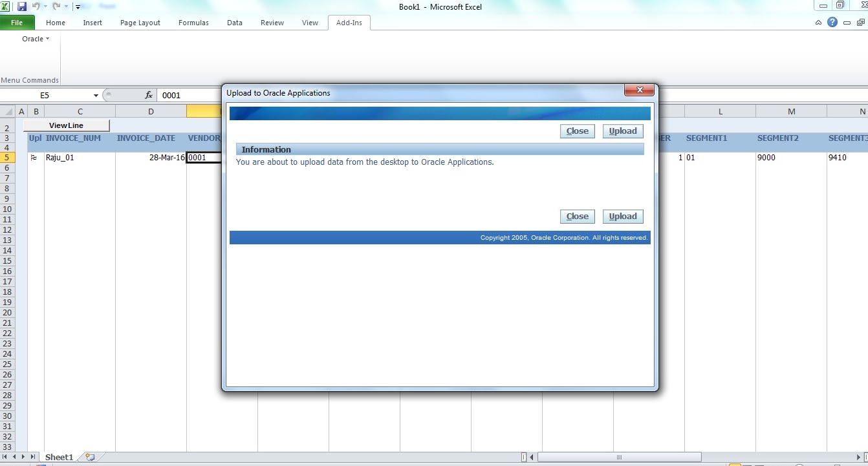This screenshot has height=466, width=868.
Task: Select the SEGMENT1 cell with value 01
Action: coord(720,157)
